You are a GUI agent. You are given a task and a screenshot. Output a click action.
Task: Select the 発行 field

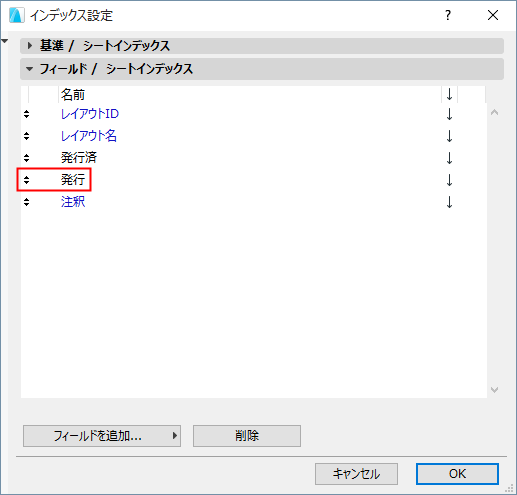tap(73, 180)
